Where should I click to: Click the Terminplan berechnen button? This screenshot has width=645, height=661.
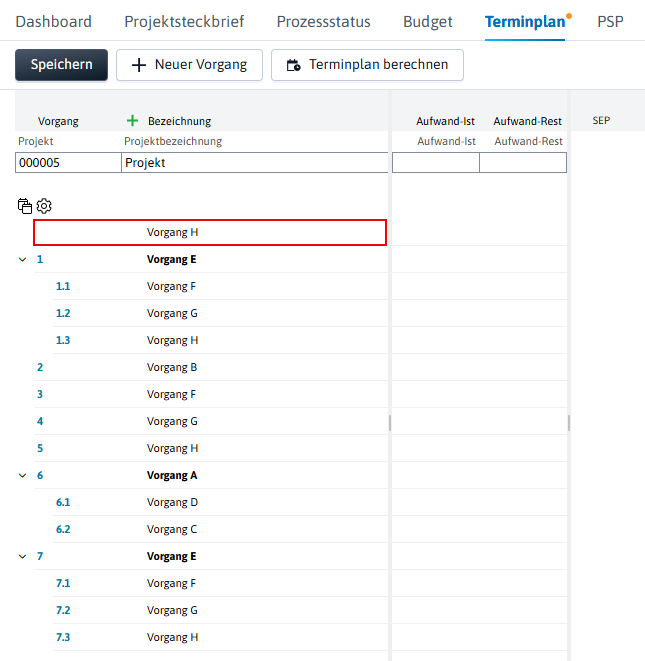coord(367,65)
